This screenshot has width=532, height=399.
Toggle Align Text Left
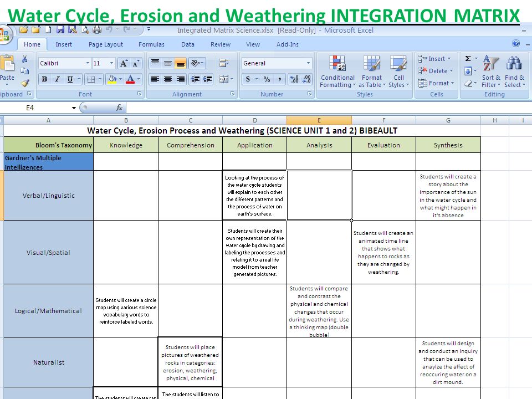click(155, 79)
